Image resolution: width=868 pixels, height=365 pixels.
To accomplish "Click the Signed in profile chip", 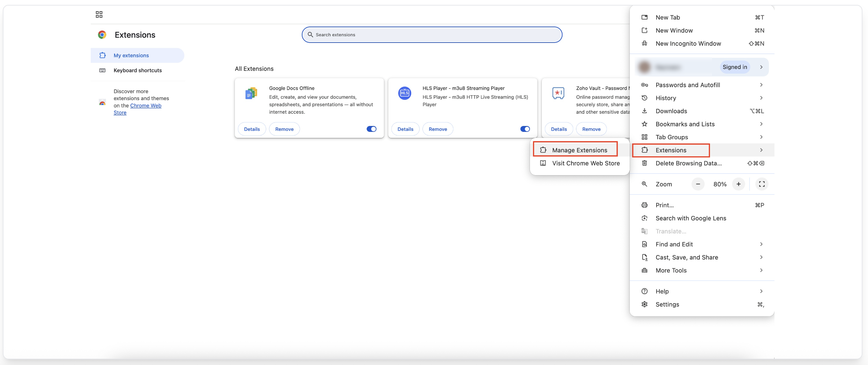I will 735,67.
